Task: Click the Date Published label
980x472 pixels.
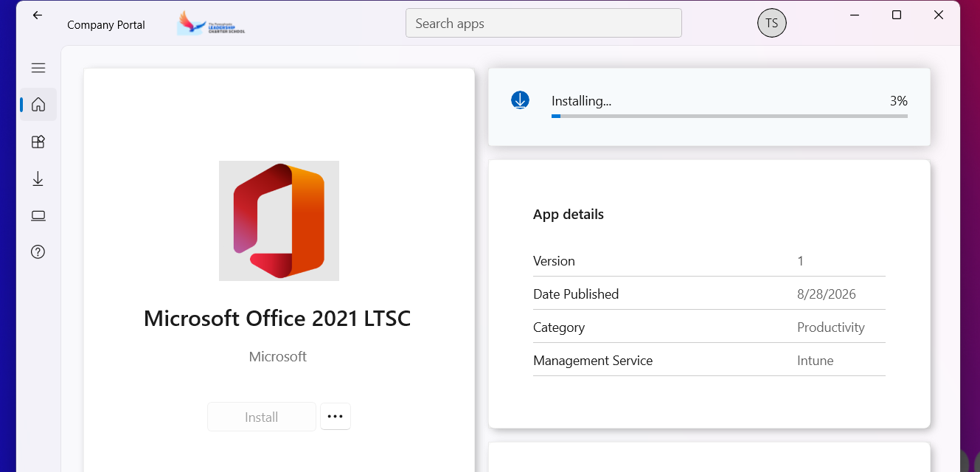Action: pyautogui.click(x=576, y=294)
